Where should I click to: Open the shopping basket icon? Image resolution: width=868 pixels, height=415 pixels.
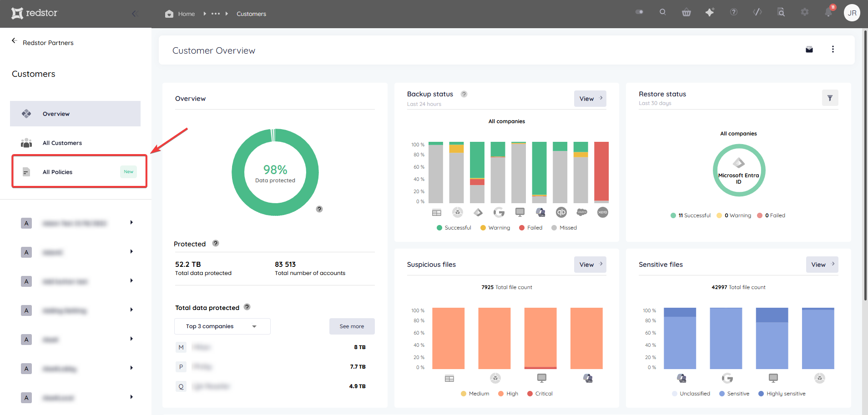point(686,12)
